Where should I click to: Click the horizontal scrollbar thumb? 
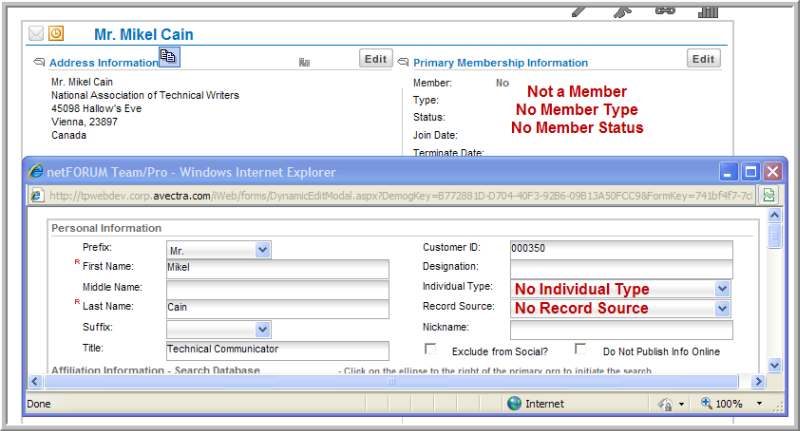391,381
